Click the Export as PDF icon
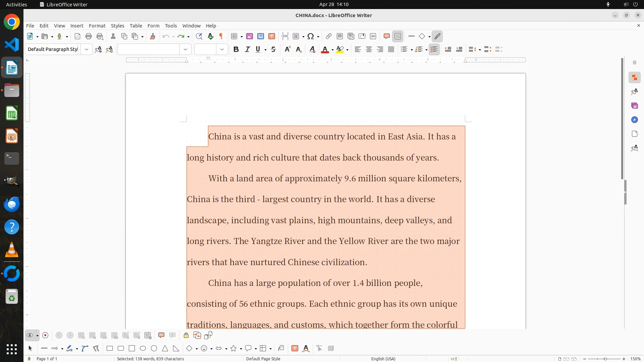644x362 pixels. point(77,37)
